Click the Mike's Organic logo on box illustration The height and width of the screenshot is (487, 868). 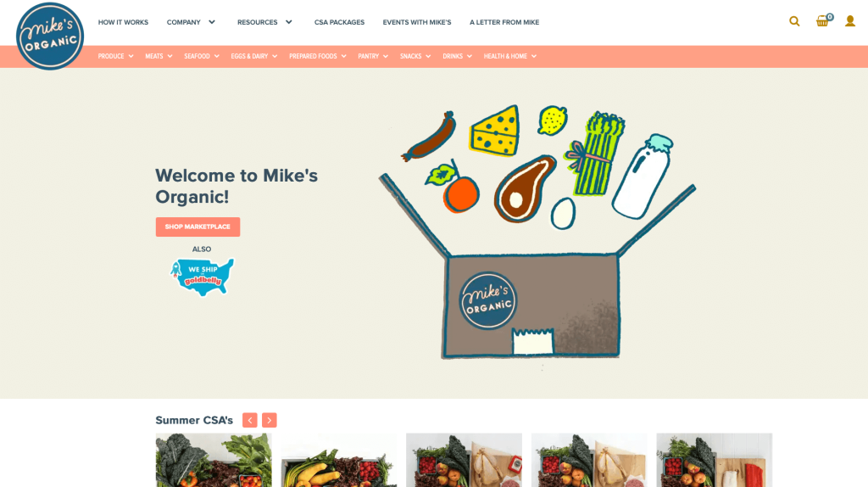tap(487, 300)
